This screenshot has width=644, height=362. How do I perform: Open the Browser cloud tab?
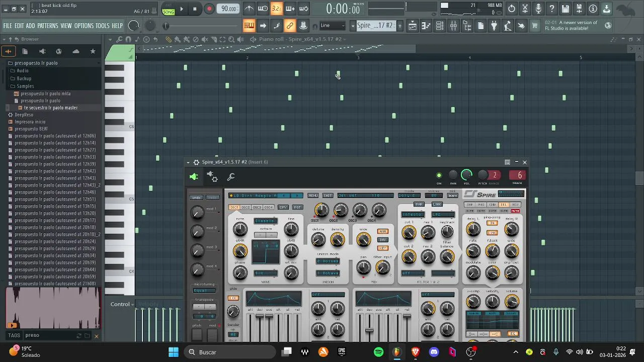(x=76, y=51)
